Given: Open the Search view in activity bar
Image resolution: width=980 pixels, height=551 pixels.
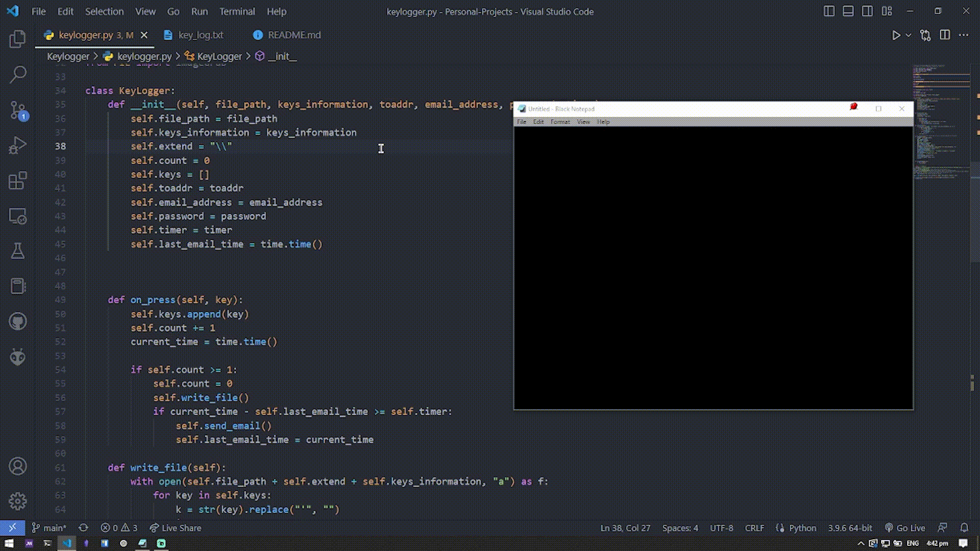Looking at the screenshot, I should pyautogui.click(x=17, y=74).
